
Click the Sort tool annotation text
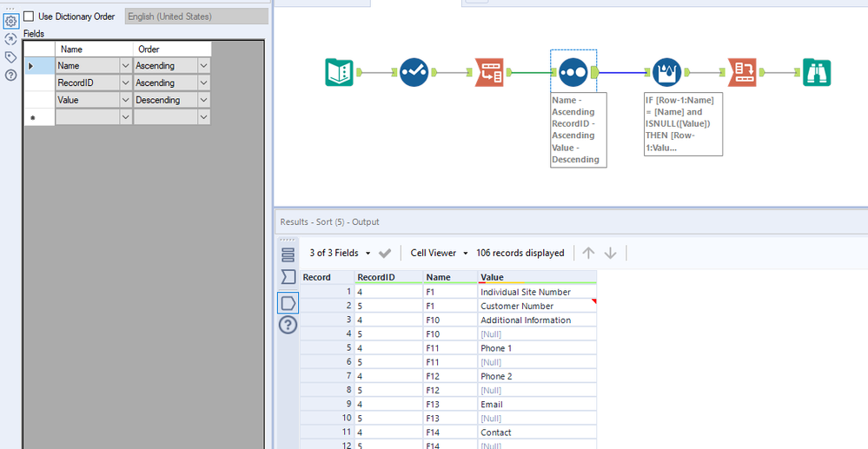click(x=579, y=129)
